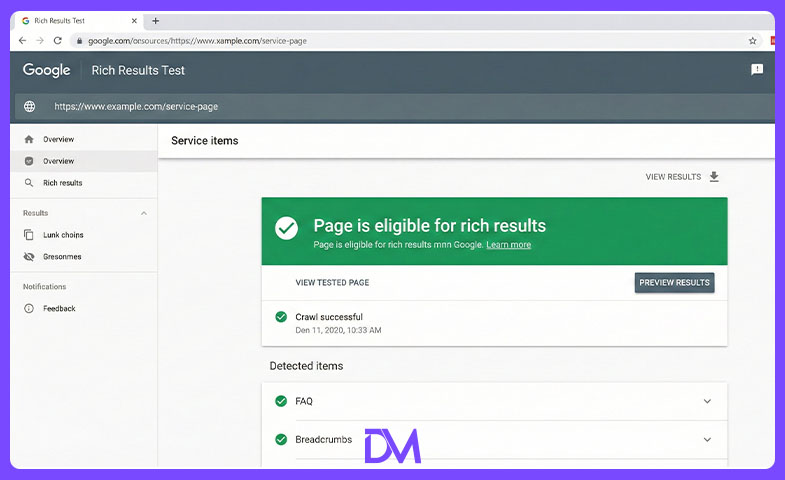This screenshot has width=785, height=480.
Task: Open the Learn more link
Action: (x=508, y=245)
